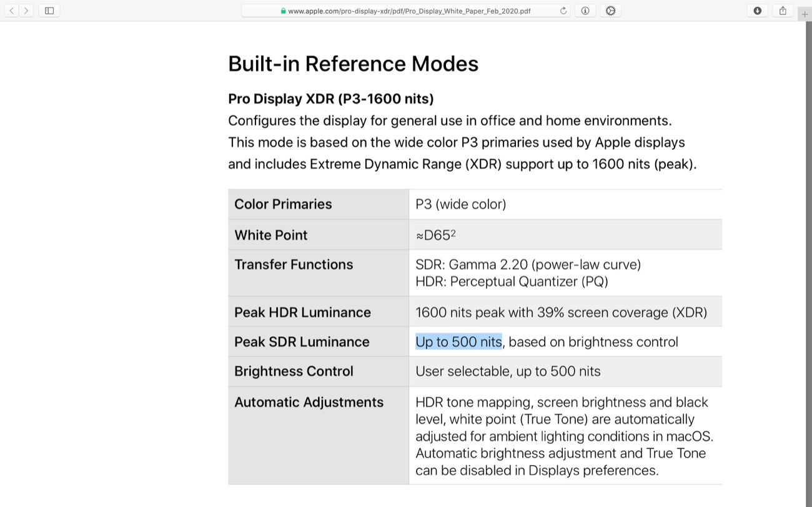Click the highlighted "Up to 500 nits" text
This screenshot has width=812, height=507.
[x=458, y=342]
